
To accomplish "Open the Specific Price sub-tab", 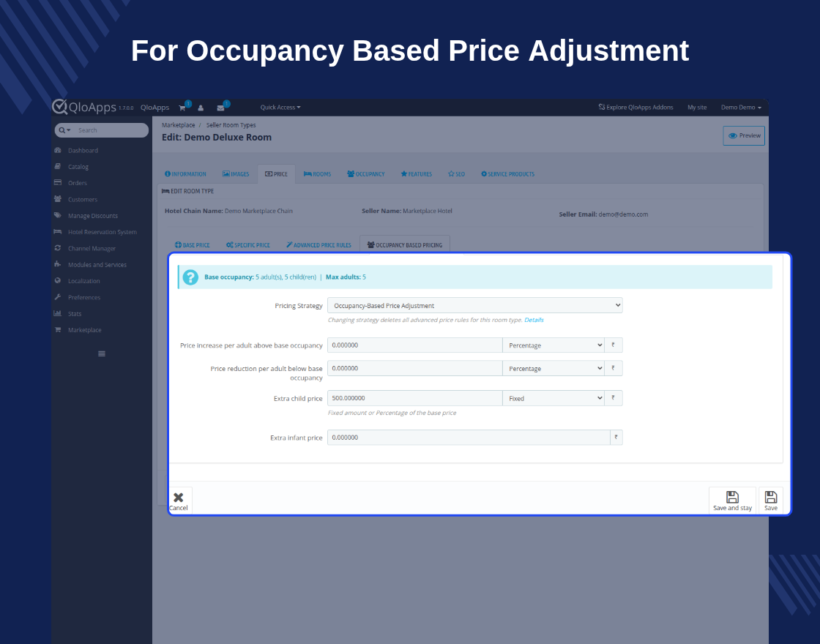I will click(248, 245).
